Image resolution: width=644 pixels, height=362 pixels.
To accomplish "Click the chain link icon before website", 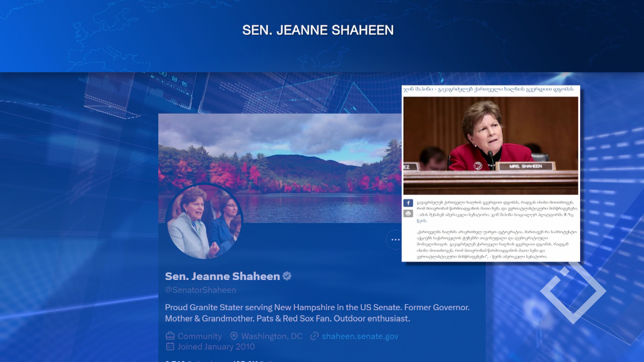I will pos(314,336).
